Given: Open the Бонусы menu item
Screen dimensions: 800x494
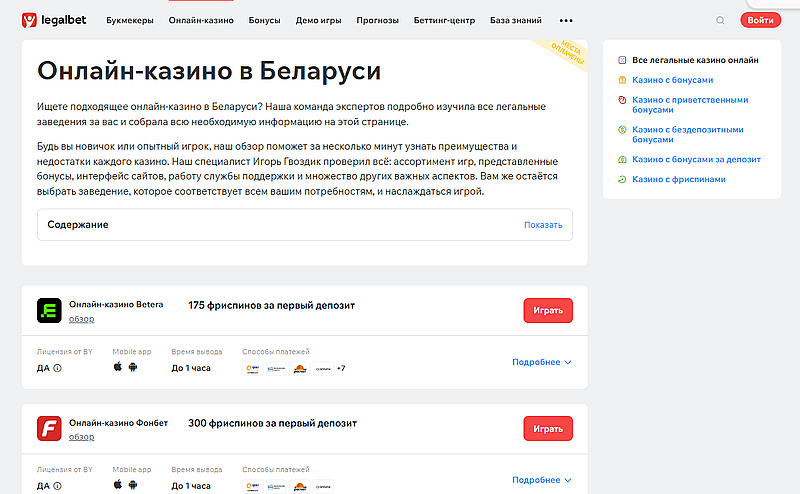Looking at the screenshot, I should click(x=264, y=20).
